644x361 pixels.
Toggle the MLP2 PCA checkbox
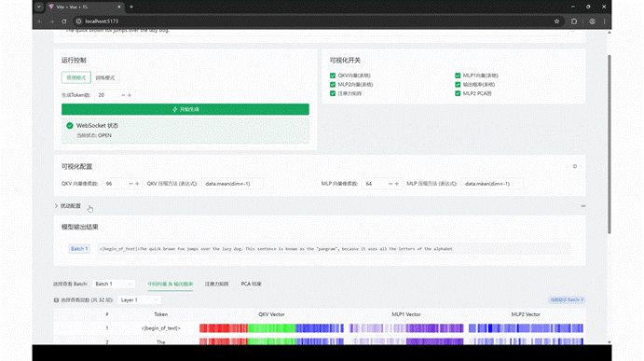point(458,93)
